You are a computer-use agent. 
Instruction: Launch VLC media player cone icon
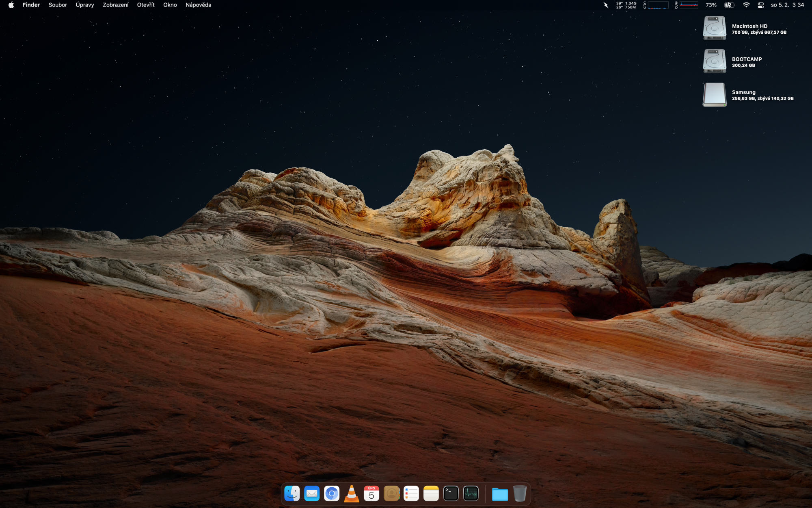click(352, 493)
